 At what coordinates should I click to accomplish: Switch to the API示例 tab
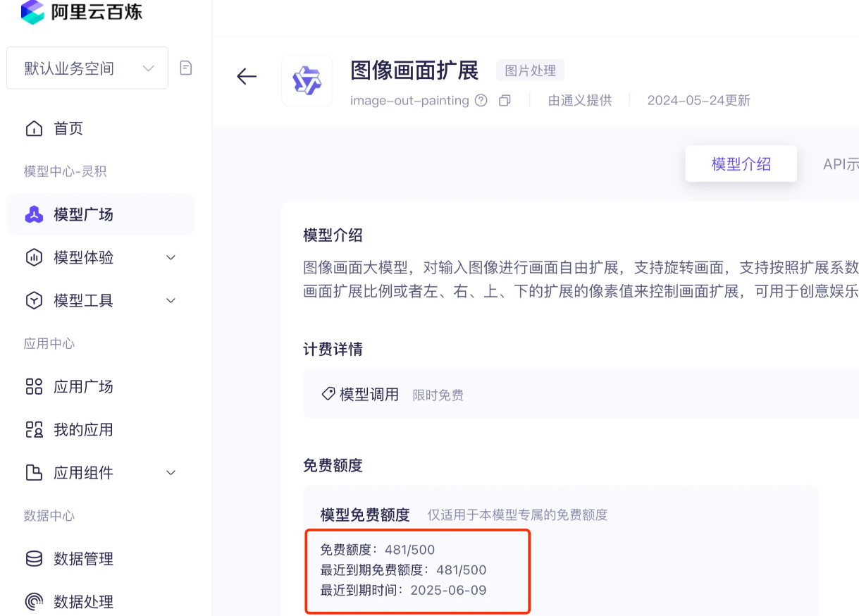tap(841, 164)
